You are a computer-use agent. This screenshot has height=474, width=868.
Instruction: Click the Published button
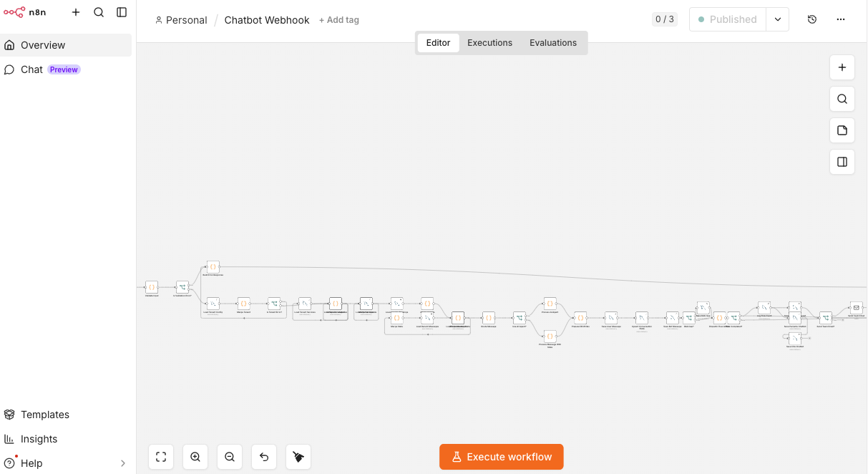[728, 19]
